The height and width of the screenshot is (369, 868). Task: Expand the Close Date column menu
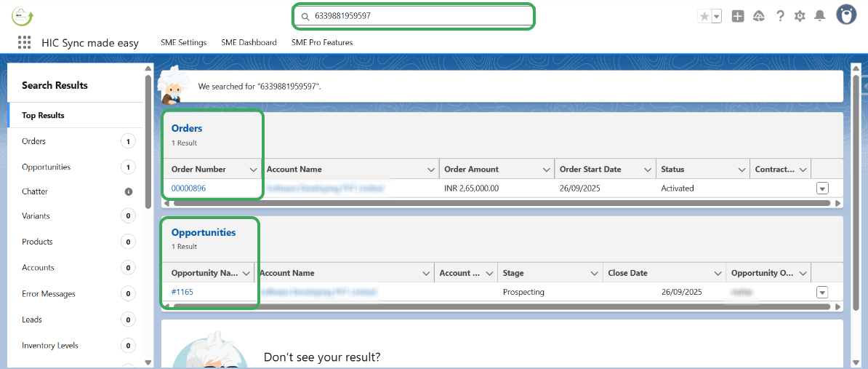(718, 273)
